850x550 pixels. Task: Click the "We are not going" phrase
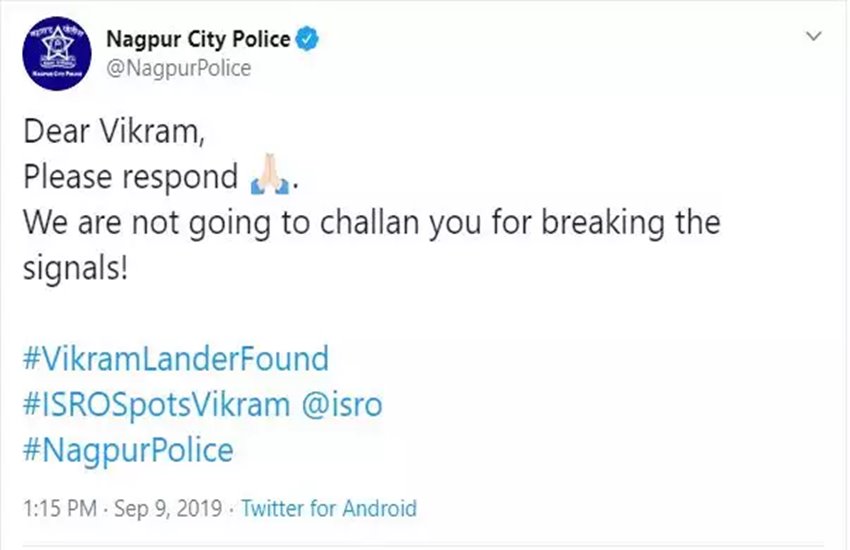pos(146,223)
